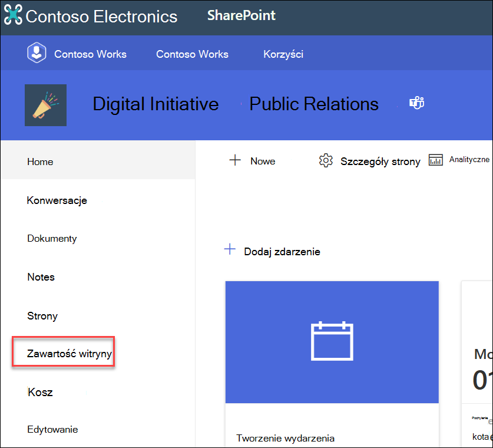Click the Digital Initiative site title
The width and height of the screenshot is (493, 448).
pyautogui.click(x=155, y=104)
